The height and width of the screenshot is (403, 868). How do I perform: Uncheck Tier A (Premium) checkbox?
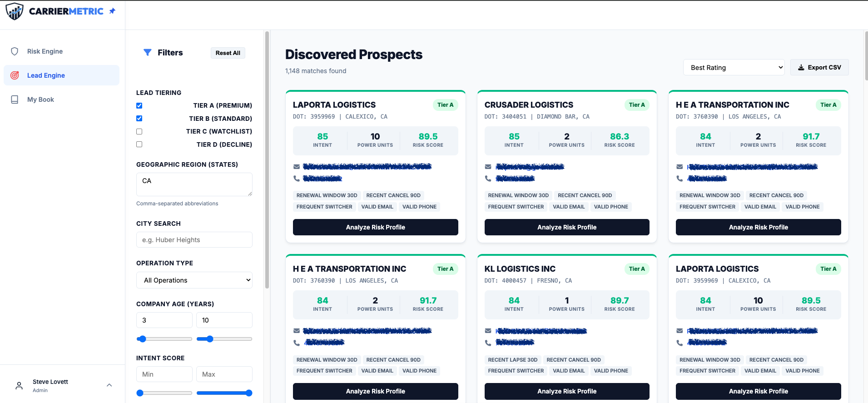click(139, 105)
